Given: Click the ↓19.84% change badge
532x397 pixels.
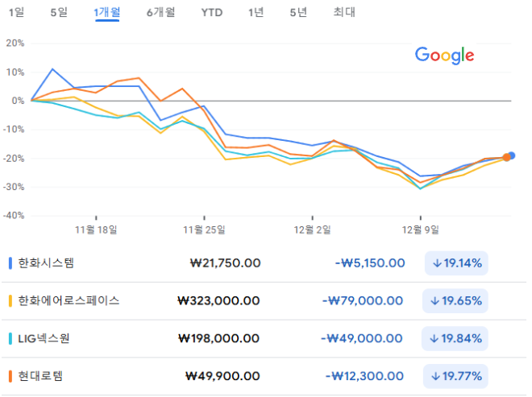Looking at the screenshot, I should point(455,338).
